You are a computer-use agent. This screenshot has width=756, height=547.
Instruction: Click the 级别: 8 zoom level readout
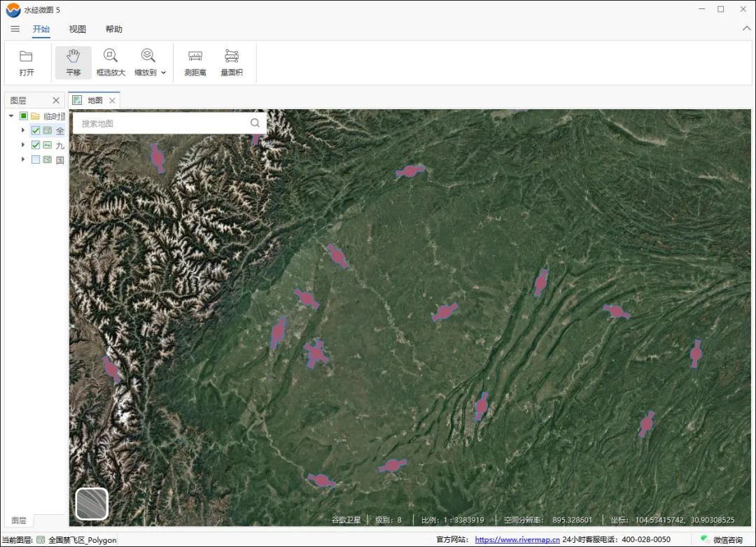(x=388, y=520)
